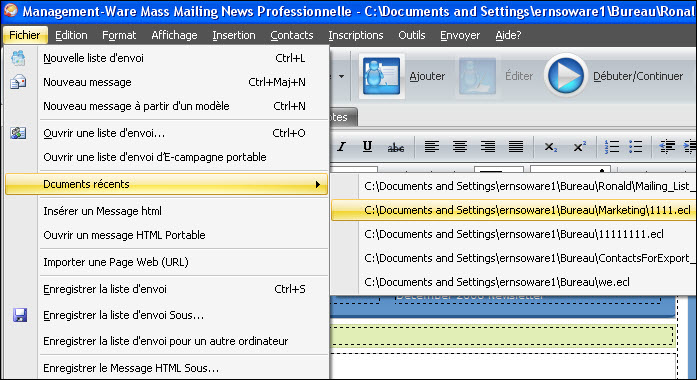Apply superscript formatting

pos(579,147)
